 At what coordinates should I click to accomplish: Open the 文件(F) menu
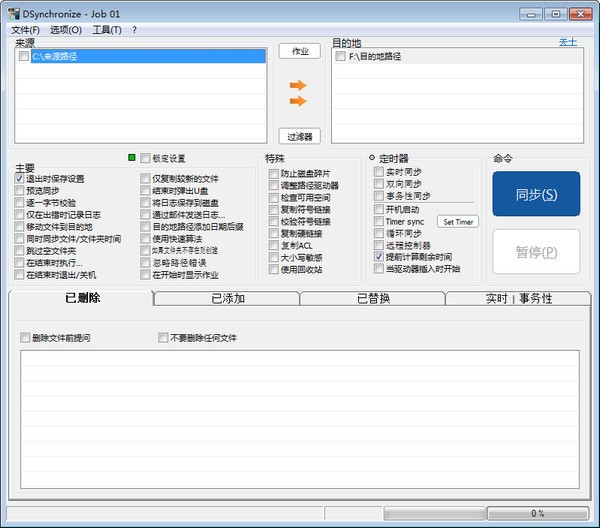(25, 30)
